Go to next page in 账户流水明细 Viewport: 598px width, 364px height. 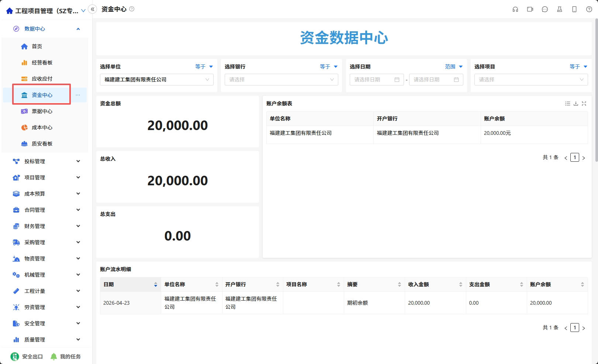click(x=584, y=328)
